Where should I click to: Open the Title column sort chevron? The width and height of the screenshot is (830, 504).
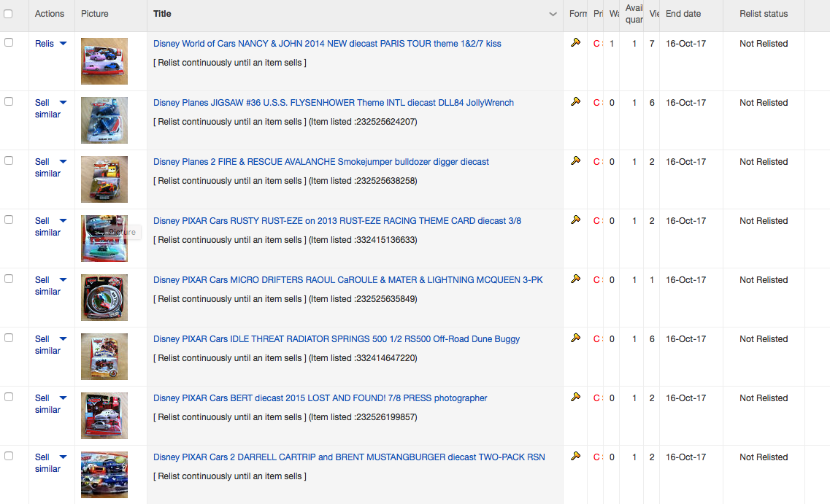click(x=553, y=15)
